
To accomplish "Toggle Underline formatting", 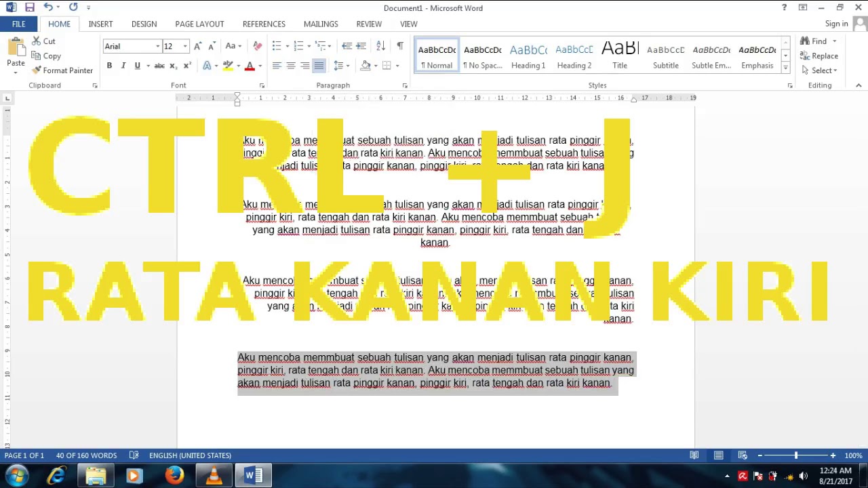I will 138,66.
